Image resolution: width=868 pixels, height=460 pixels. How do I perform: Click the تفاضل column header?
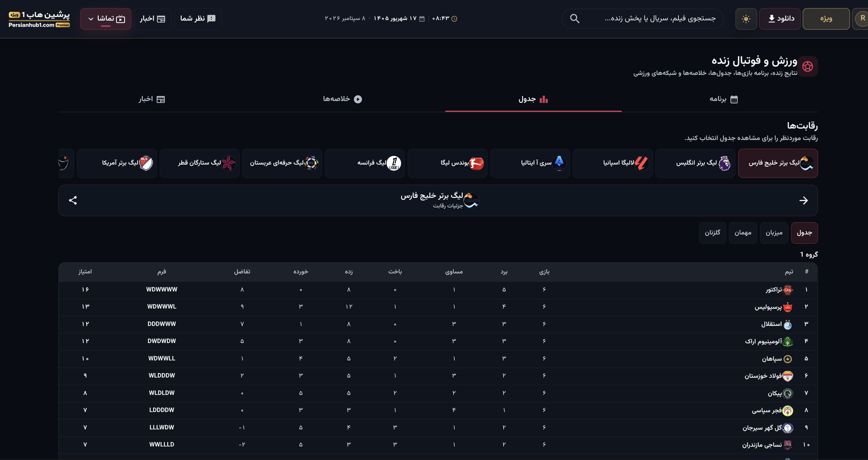[x=242, y=271]
